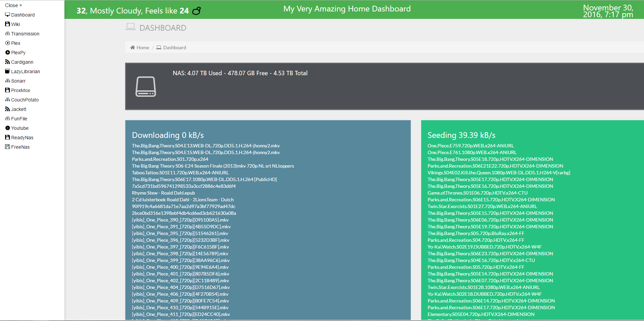Click the Plex play-circle icon
The width and height of the screenshot is (644, 321).
(x=7, y=43)
